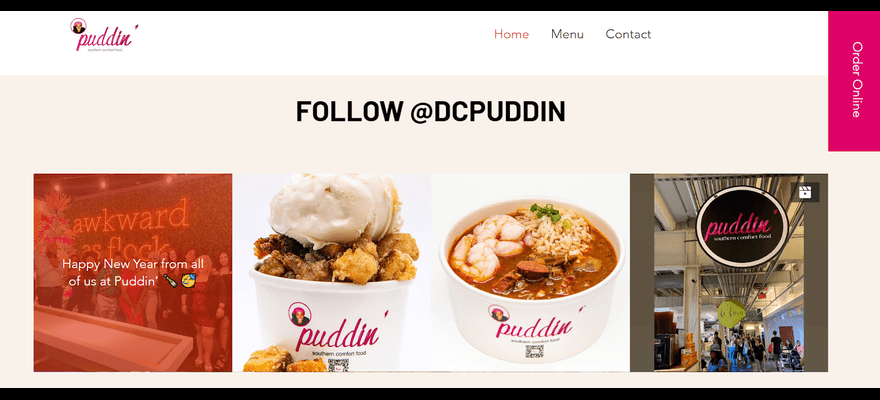Screen dimensions: 880x400
Task: Click the reel video icon on the market post
Action: click(x=805, y=192)
